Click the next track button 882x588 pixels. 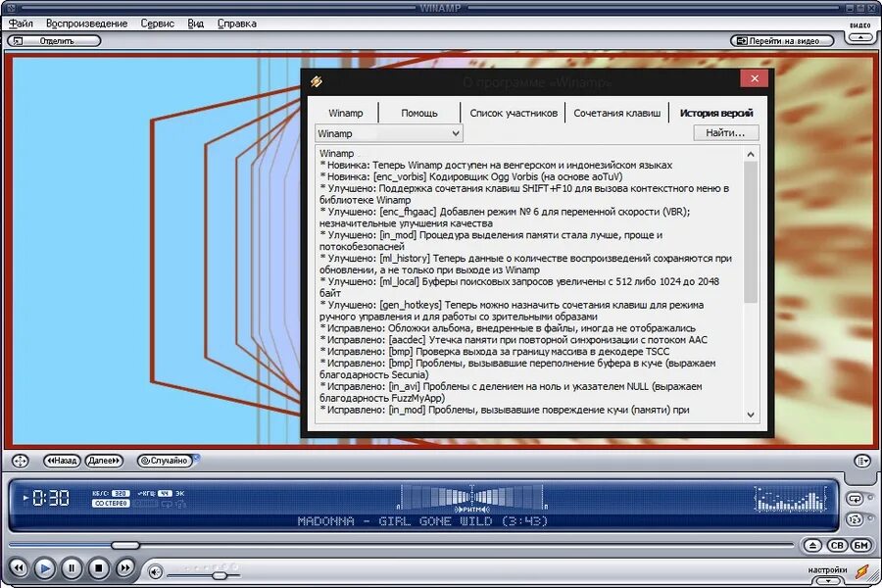pos(124,568)
